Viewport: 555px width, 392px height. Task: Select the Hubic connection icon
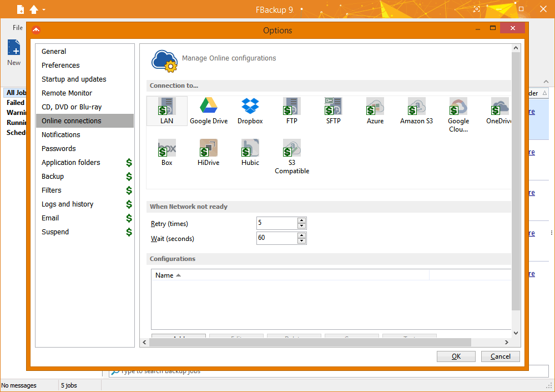[x=250, y=153]
